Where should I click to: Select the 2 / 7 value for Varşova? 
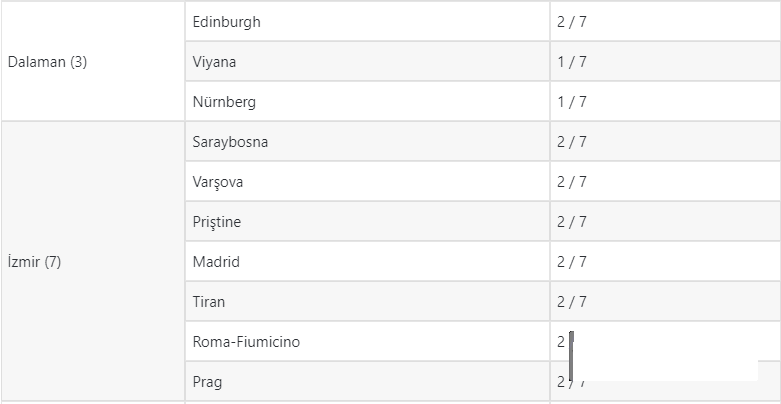coord(572,182)
